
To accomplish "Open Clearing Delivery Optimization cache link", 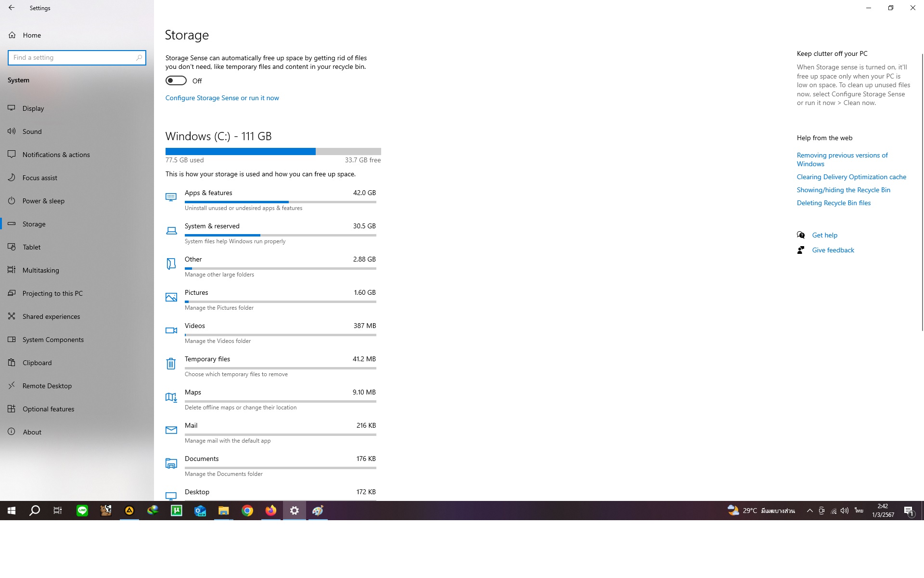I will (x=851, y=177).
